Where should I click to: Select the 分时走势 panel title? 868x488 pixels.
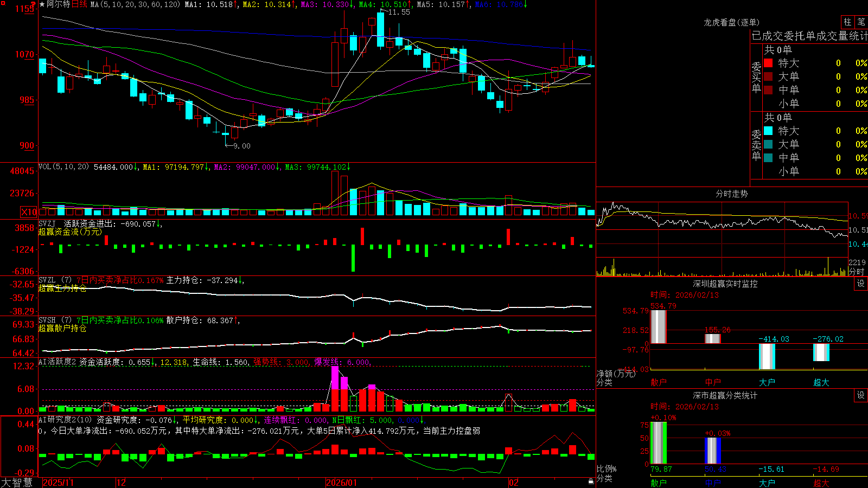(731, 194)
